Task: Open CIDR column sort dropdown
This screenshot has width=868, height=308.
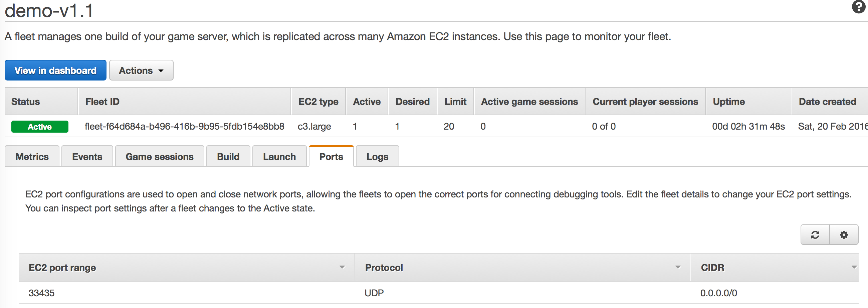Action: (854, 268)
